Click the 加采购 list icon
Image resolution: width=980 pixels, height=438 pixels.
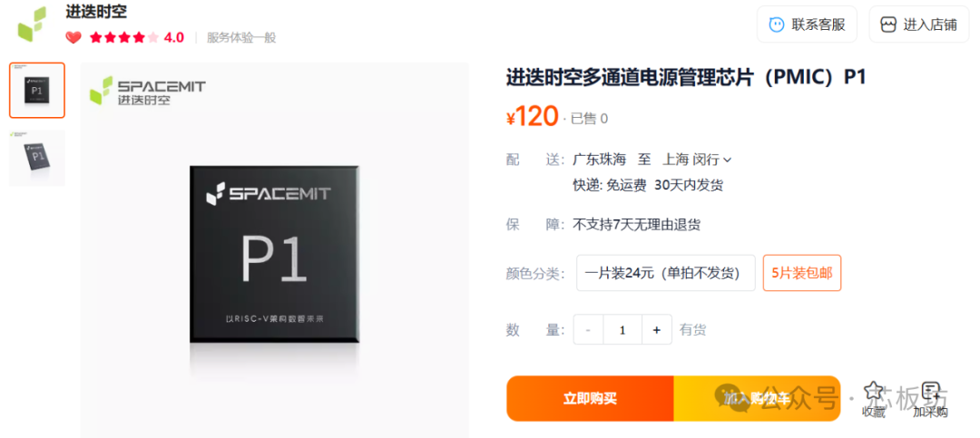tap(931, 392)
